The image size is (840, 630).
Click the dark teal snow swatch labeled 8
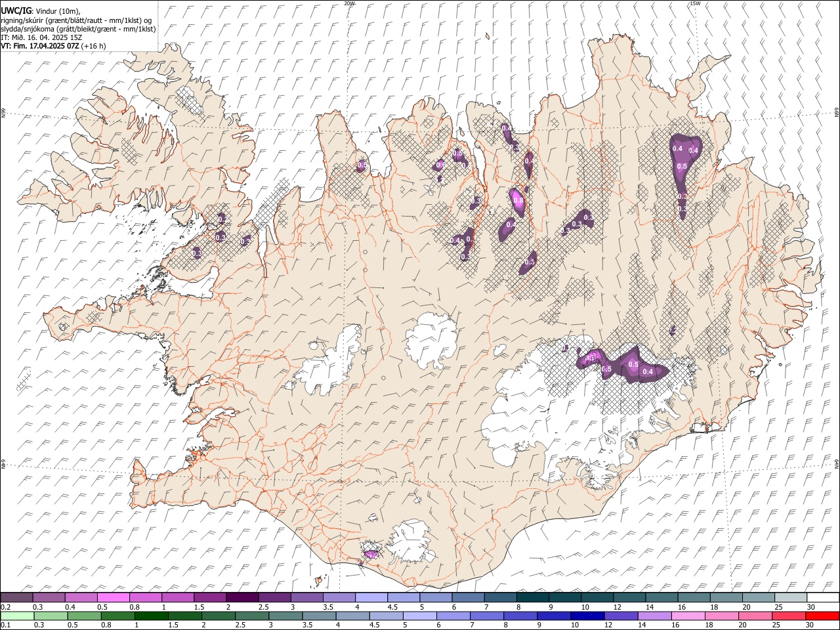point(533,597)
